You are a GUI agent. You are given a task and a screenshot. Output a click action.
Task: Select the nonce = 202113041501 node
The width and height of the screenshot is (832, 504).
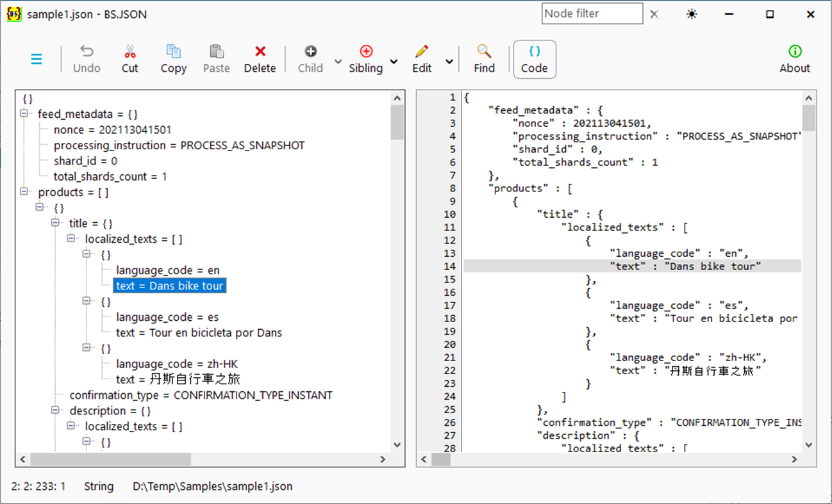(113, 130)
